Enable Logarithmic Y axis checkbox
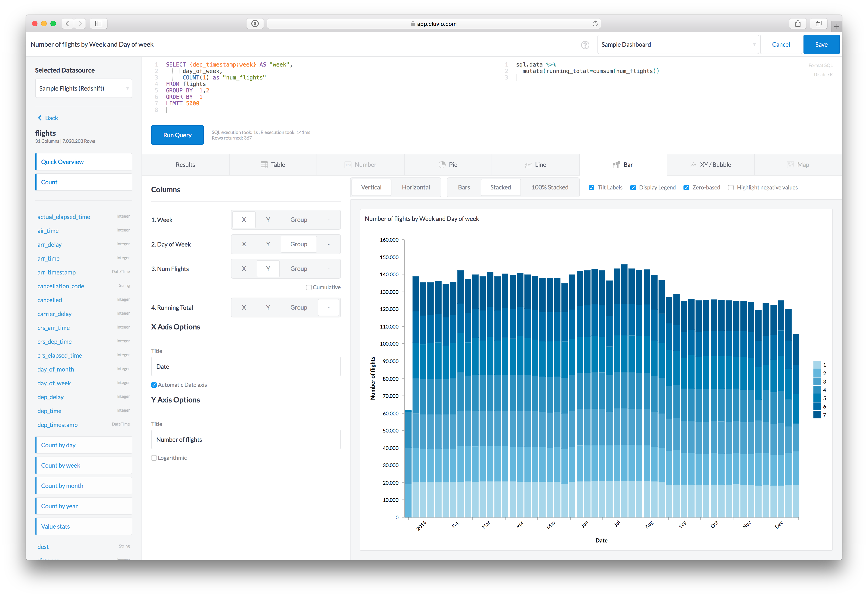 pyautogui.click(x=154, y=458)
